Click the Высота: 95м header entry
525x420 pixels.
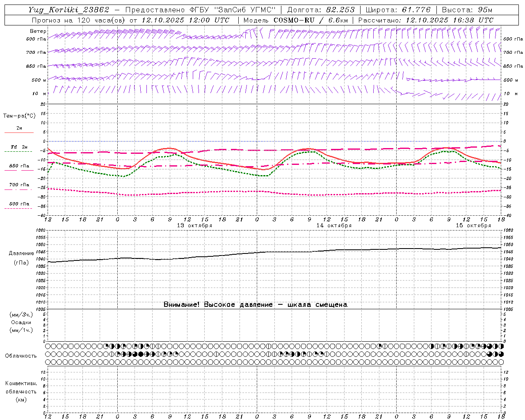[467, 10]
